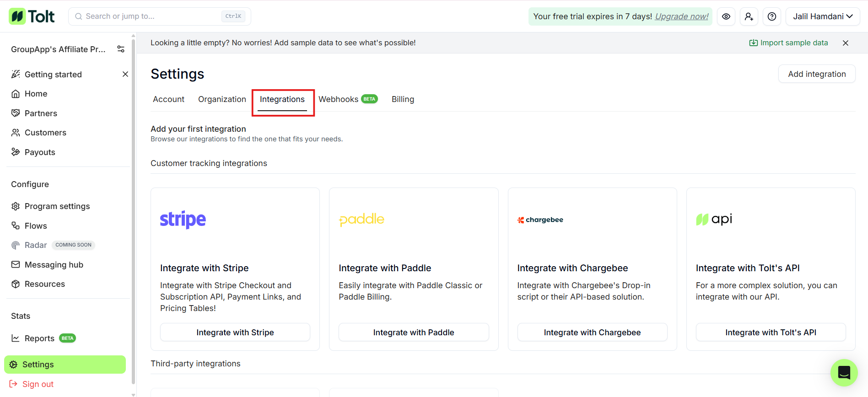Click the Integrate with Stripe button
This screenshot has height=397, width=868.
[x=235, y=333]
